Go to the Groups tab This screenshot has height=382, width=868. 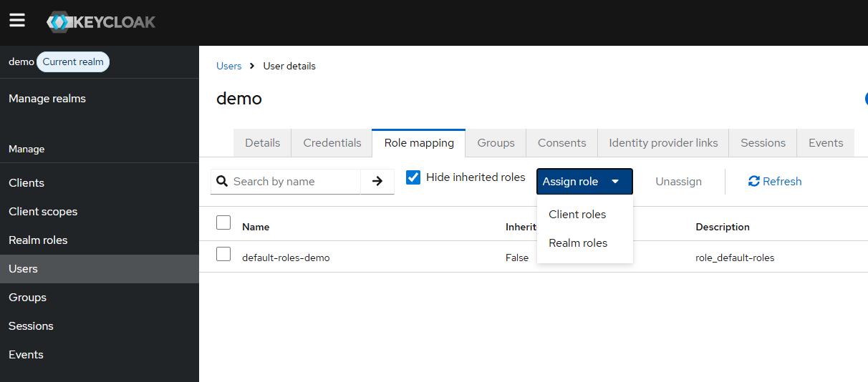pyautogui.click(x=496, y=143)
